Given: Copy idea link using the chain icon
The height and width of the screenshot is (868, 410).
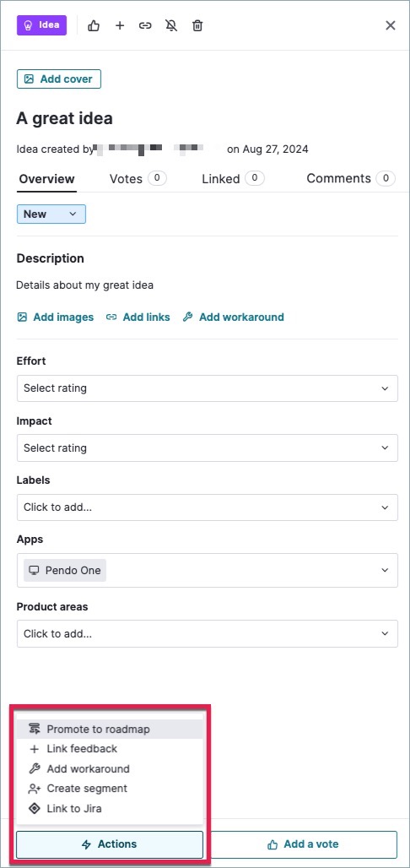Looking at the screenshot, I should coord(145,25).
